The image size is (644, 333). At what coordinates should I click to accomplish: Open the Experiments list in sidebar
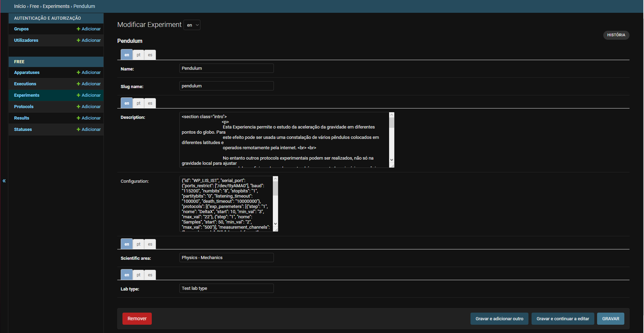[27, 95]
